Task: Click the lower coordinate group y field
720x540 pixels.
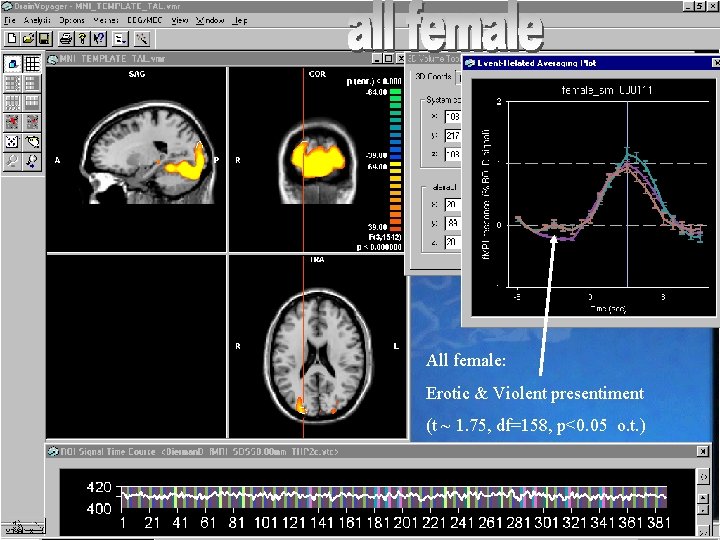Action: click(453, 223)
